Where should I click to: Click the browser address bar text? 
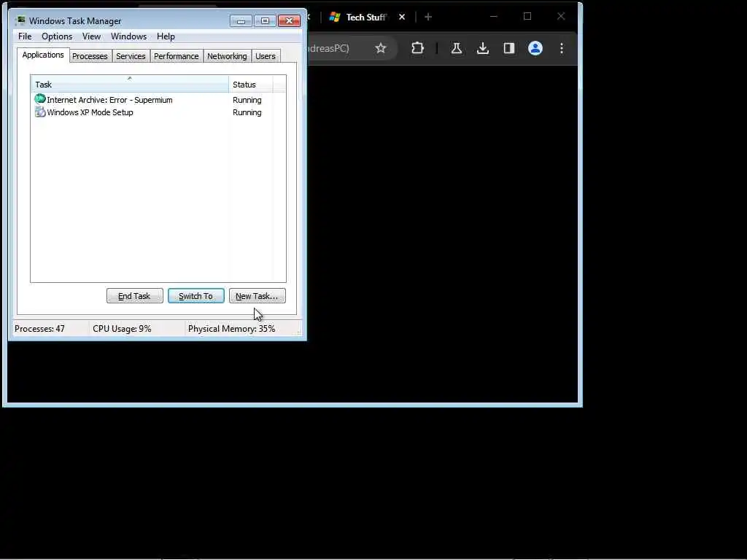(x=329, y=48)
